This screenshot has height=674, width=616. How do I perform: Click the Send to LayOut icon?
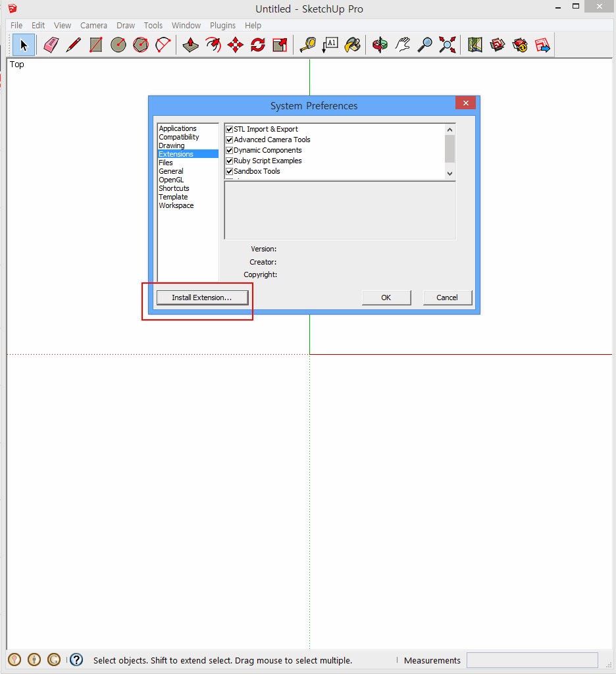(x=542, y=45)
